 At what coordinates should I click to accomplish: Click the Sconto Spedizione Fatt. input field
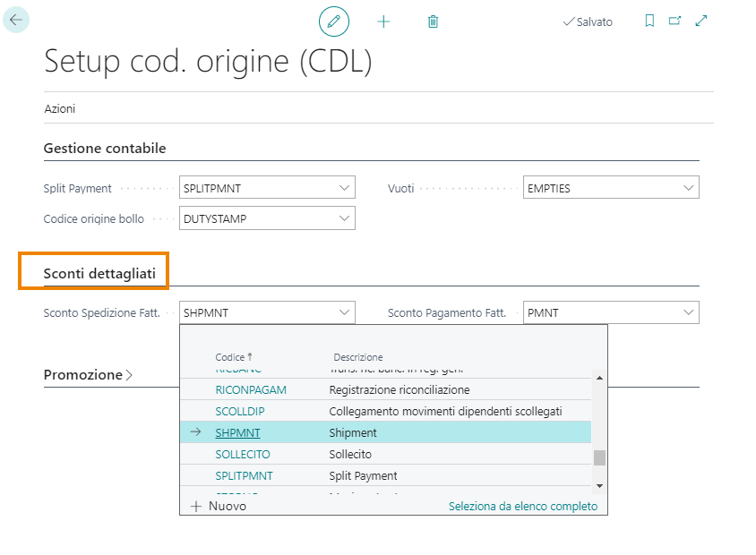tap(257, 312)
